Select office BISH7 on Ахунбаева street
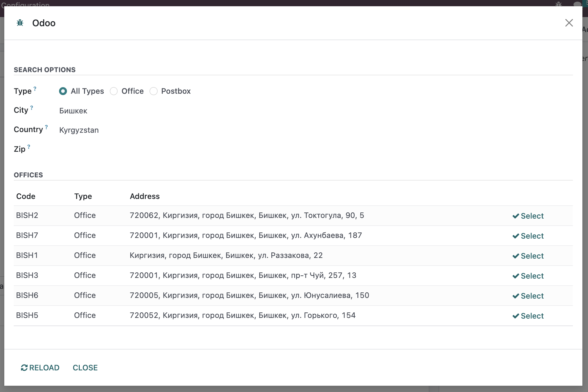 click(528, 236)
